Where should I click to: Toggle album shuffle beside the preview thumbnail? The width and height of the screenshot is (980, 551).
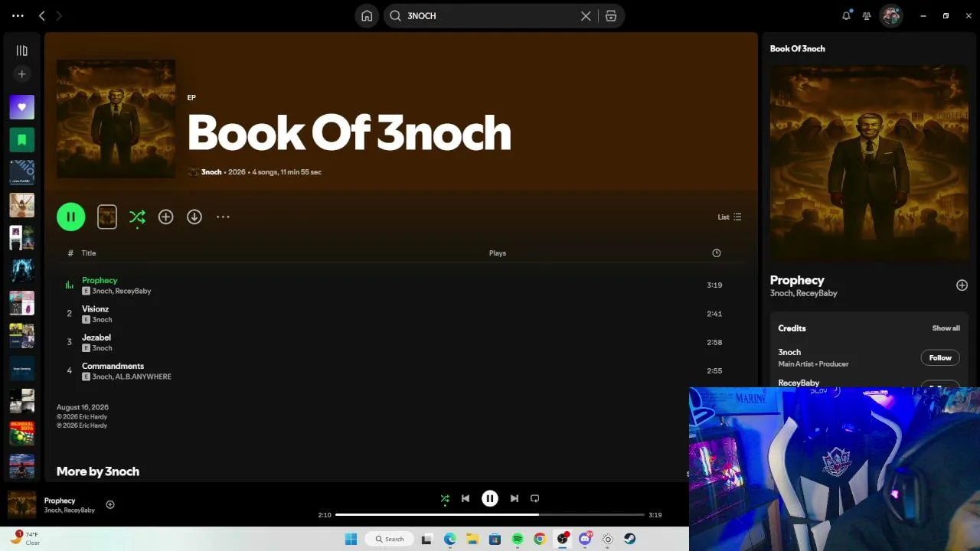pyautogui.click(x=137, y=217)
